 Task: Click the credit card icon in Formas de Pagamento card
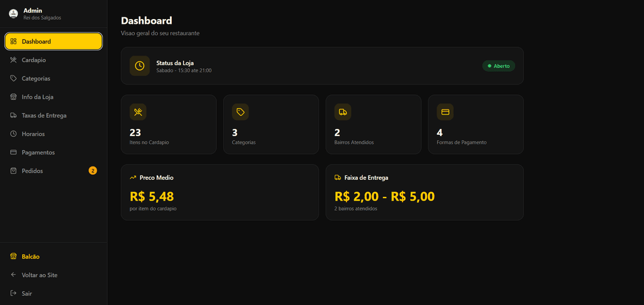(x=445, y=112)
